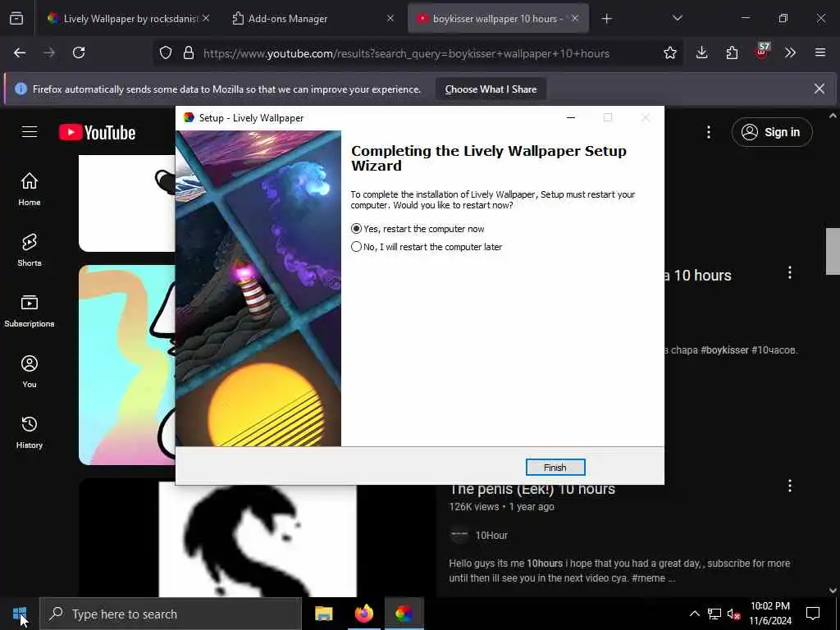Image resolution: width=840 pixels, height=630 pixels.
Task: Open Firefox application hamburger menu
Action: click(819, 52)
